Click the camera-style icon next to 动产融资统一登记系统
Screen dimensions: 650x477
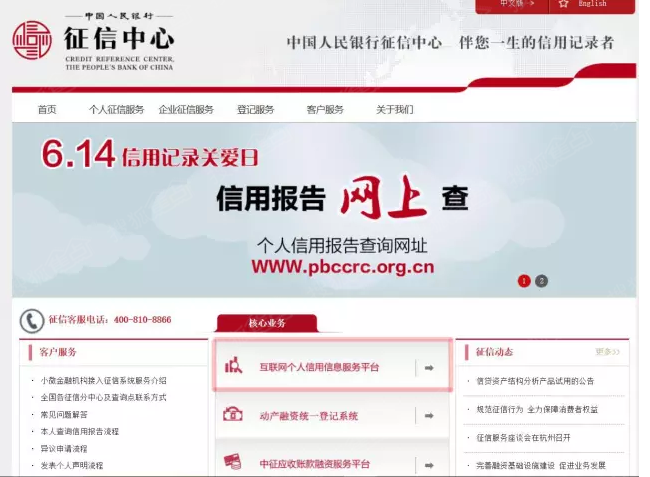pyautogui.click(x=233, y=414)
